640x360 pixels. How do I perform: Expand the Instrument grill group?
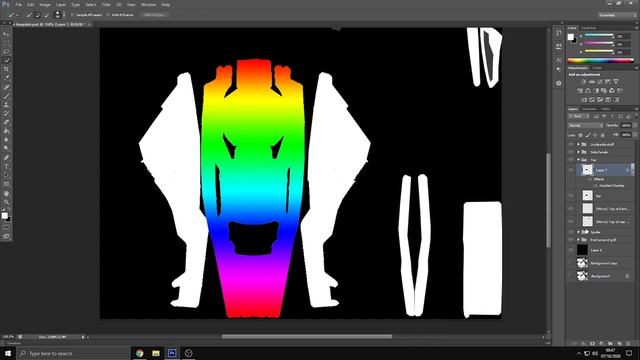click(578, 240)
